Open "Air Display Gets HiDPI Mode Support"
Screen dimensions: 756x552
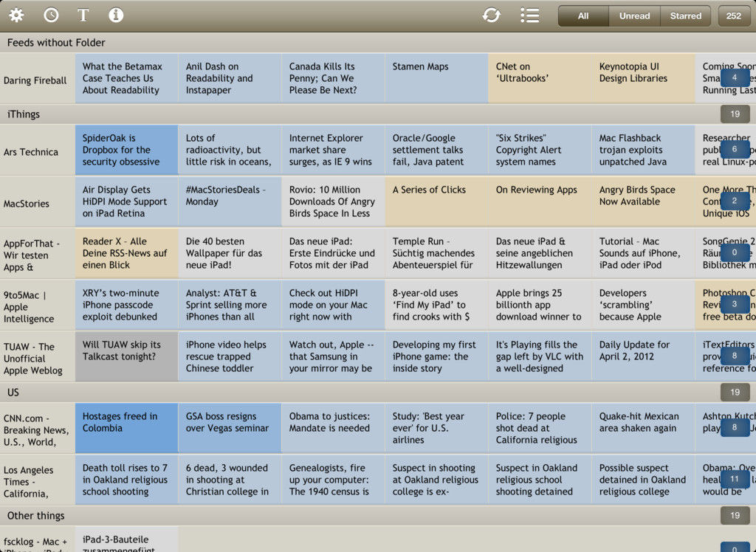click(126, 201)
